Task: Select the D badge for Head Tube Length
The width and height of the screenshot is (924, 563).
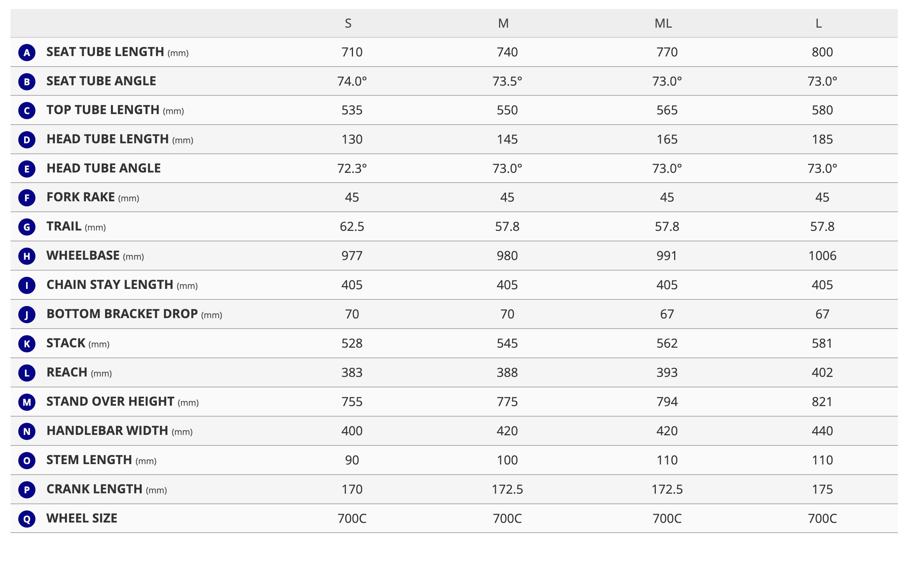Action: click(27, 140)
